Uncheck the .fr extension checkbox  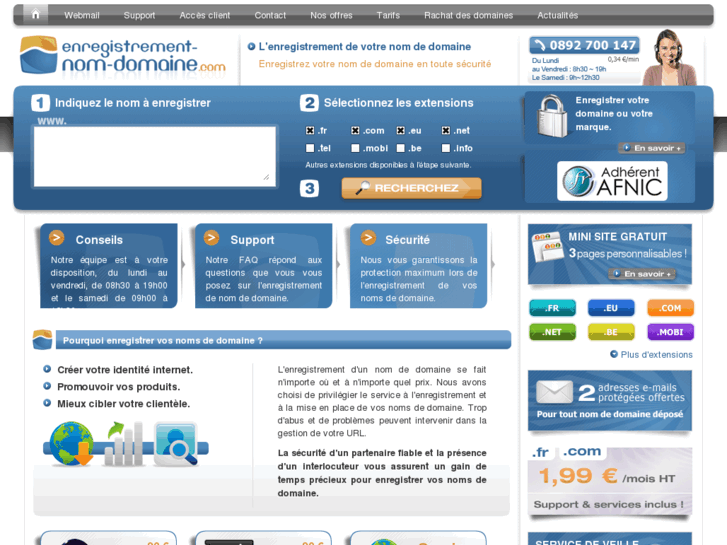pos(310,130)
